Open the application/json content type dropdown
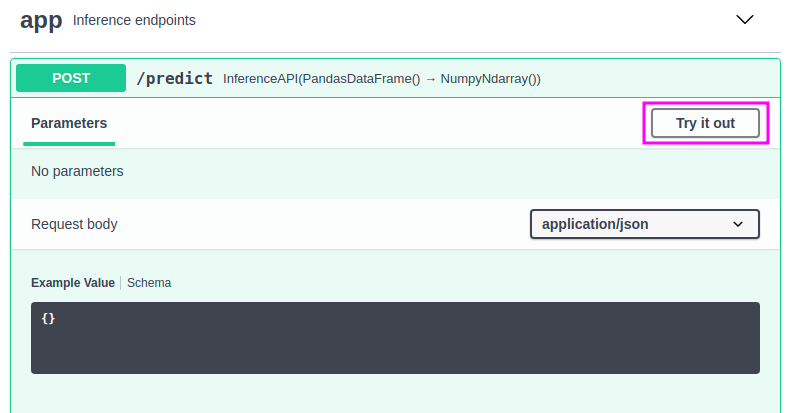The image size is (787, 413). pyautogui.click(x=644, y=224)
